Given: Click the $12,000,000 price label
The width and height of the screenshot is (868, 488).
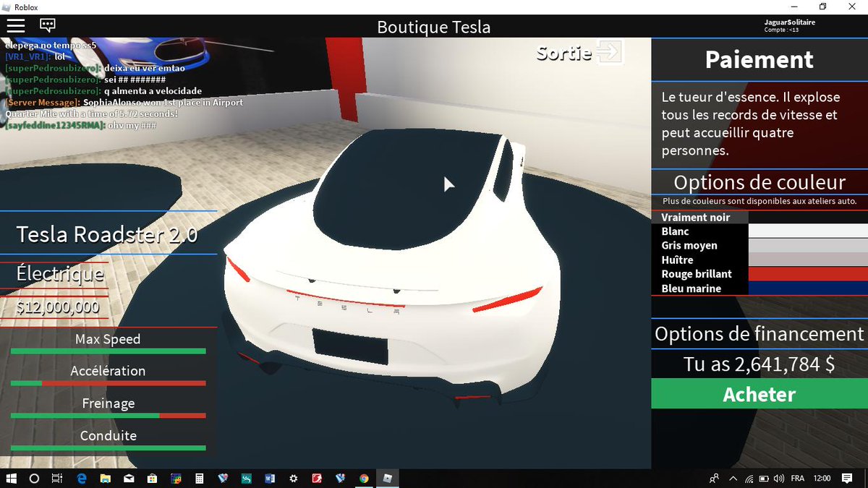Looking at the screenshot, I should pos(57,307).
